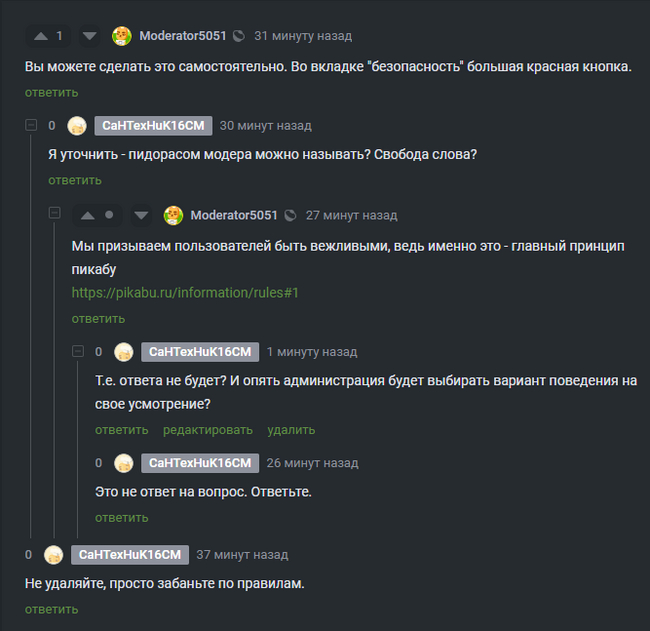The width and height of the screenshot is (650, 631).
Task: Click the avatar beside the '37 минут назад' comment
Action: click(x=54, y=555)
